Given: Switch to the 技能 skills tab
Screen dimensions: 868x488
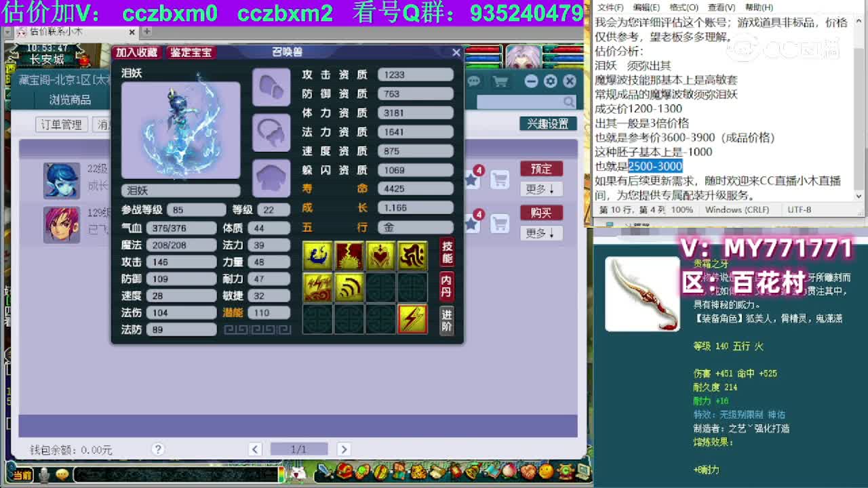Looking at the screenshot, I should tap(447, 253).
